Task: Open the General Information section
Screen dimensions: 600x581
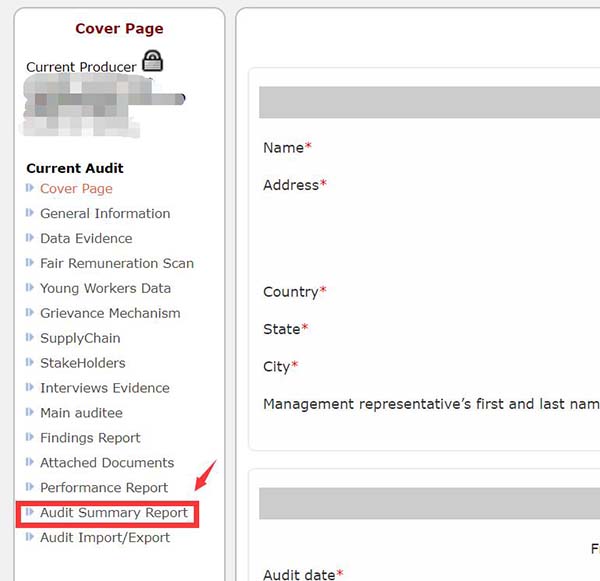Action: [x=105, y=214]
